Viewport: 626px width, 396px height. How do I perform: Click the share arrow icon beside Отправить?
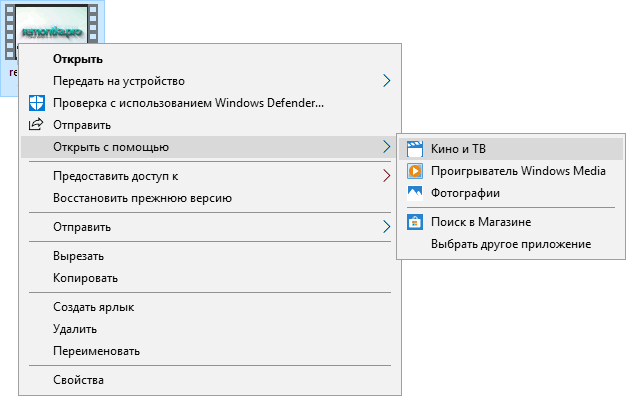click(36, 125)
